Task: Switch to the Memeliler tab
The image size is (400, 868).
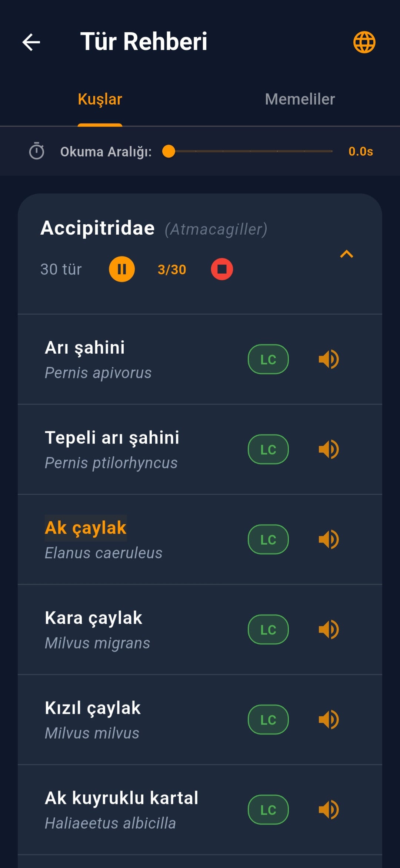Action: pyautogui.click(x=300, y=99)
